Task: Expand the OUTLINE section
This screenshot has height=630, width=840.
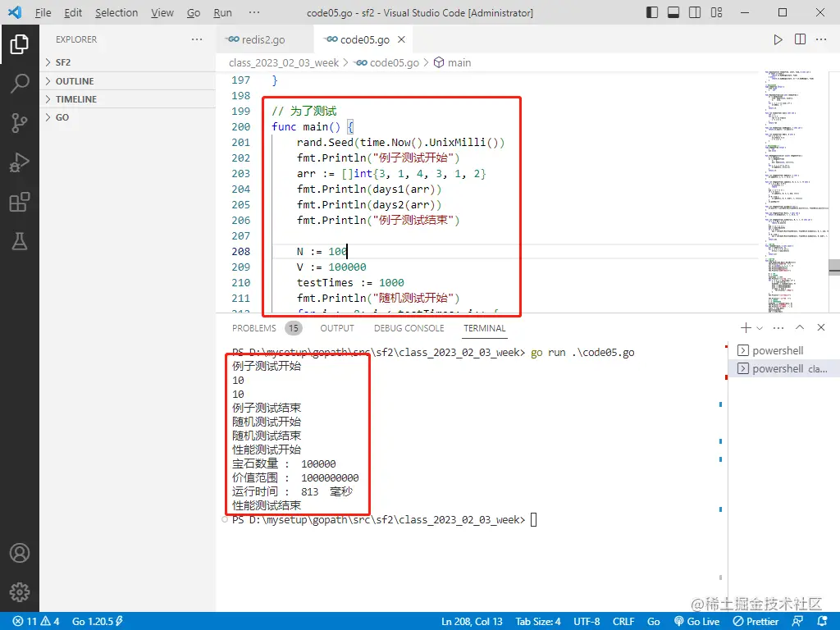Action: click(x=127, y=81)
